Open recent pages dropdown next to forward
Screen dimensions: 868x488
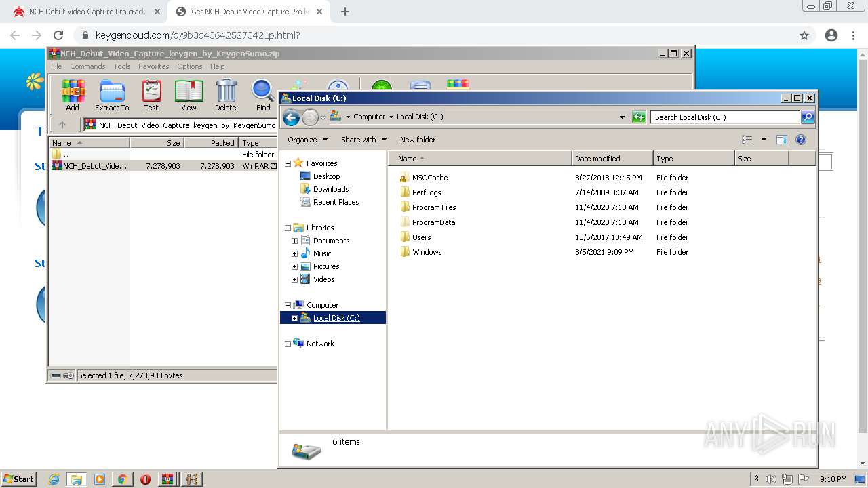pyautogui.click(x=323, y=118)
